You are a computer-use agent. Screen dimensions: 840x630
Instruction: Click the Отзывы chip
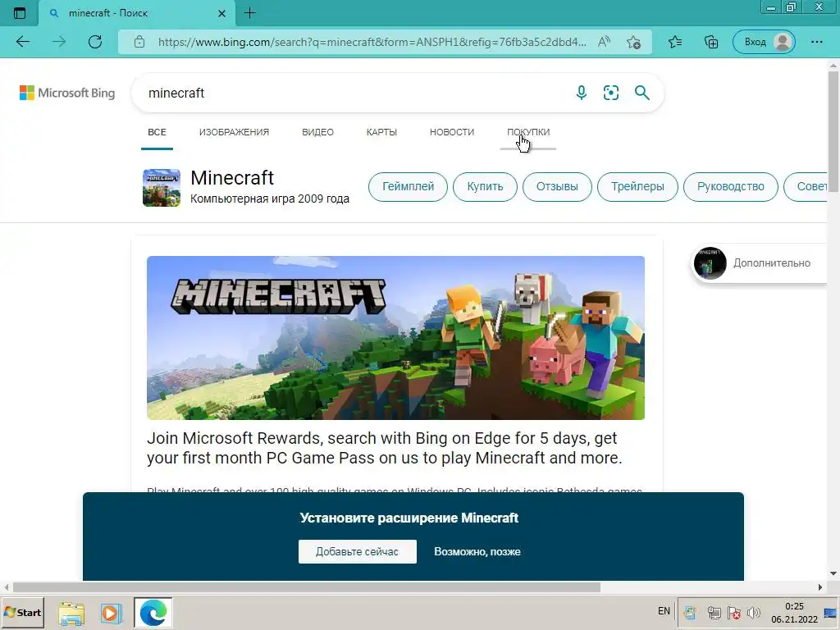tap(557, 186)
